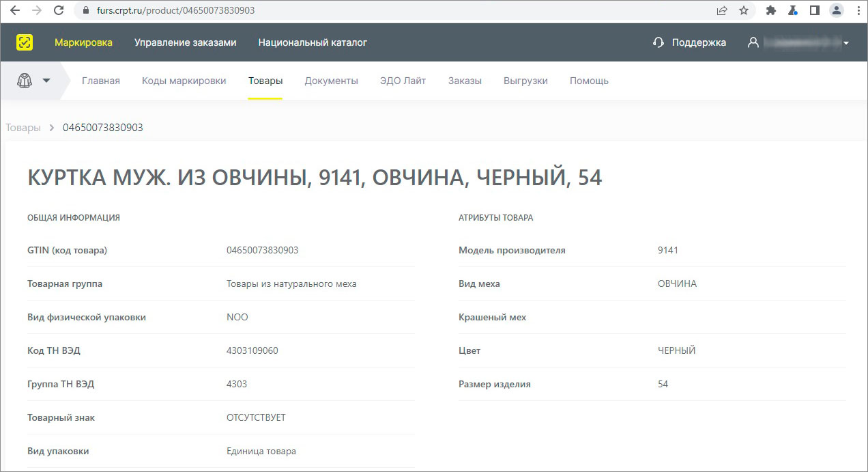This screenshot has height=472, width=868.
Task: Open the Заказы tab
Action: pyautogui.click(x=465, y=81)
